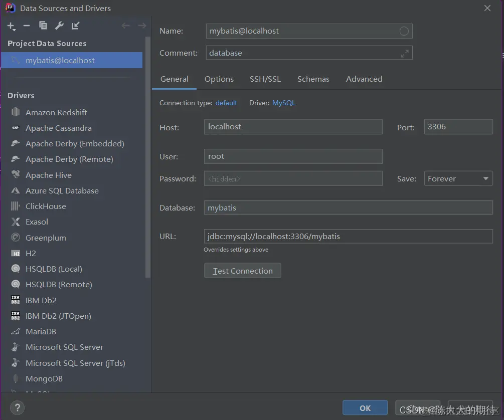Viewport: 504px width, 420px height.
Task: Change Connection type default link
Action: pos(226,103)
